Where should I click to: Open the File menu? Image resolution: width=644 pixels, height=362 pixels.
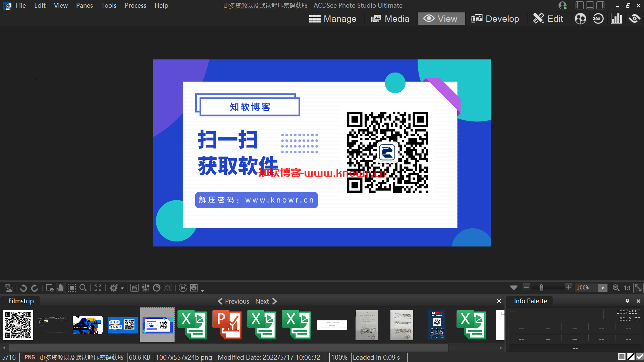click(x=21, y=6)
